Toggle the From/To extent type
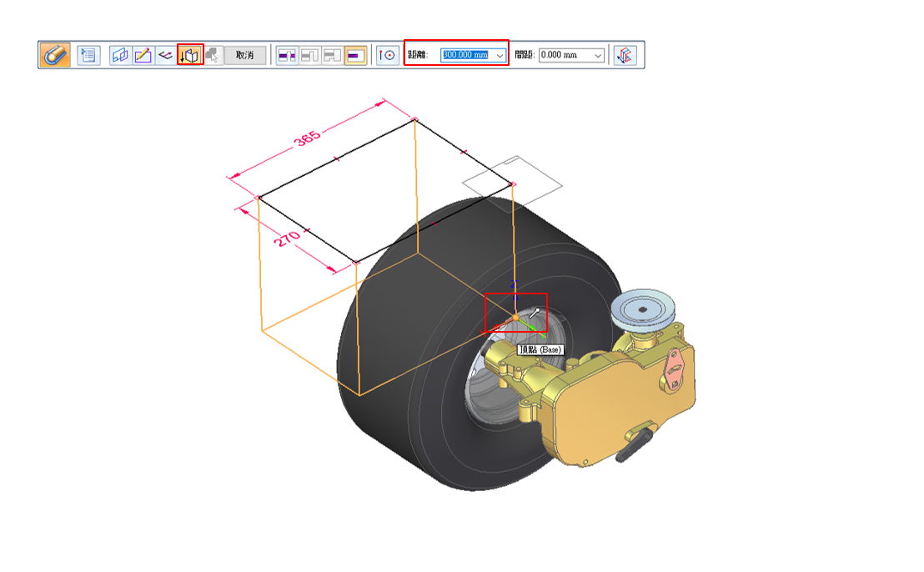This screenshot has width=924, height=572. [332, 55]
